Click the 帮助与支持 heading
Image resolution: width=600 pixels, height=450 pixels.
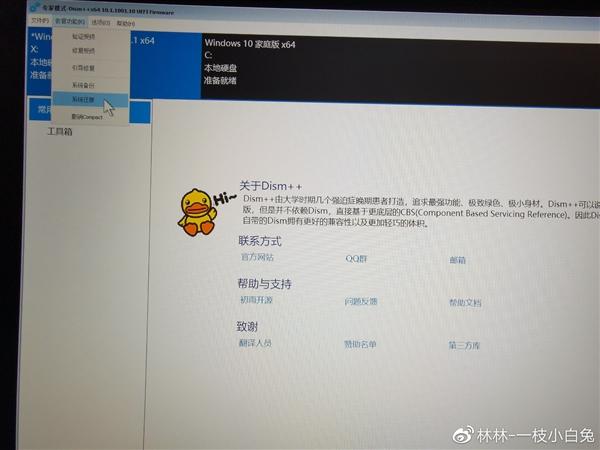click(x=264, y=284)
